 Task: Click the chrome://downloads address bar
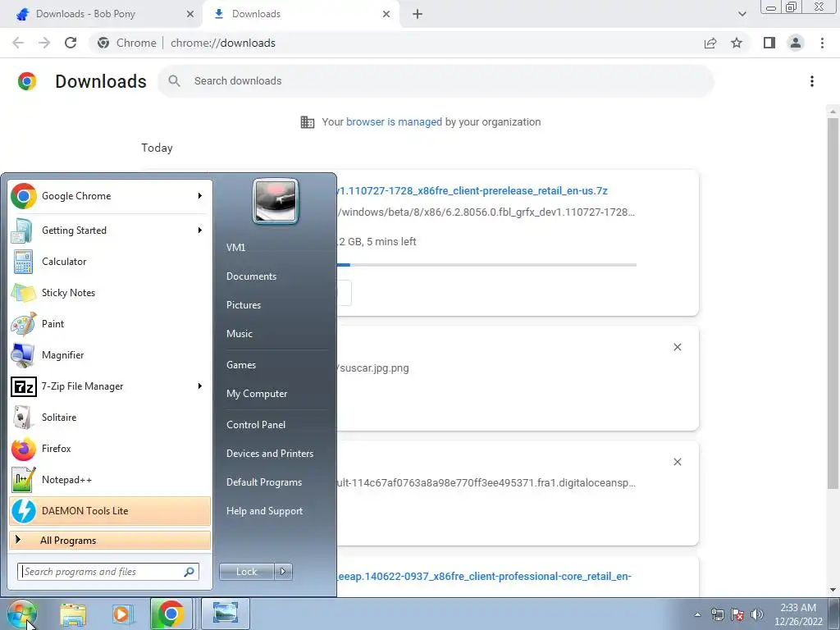pyautogui.click(x=395, y=43)
